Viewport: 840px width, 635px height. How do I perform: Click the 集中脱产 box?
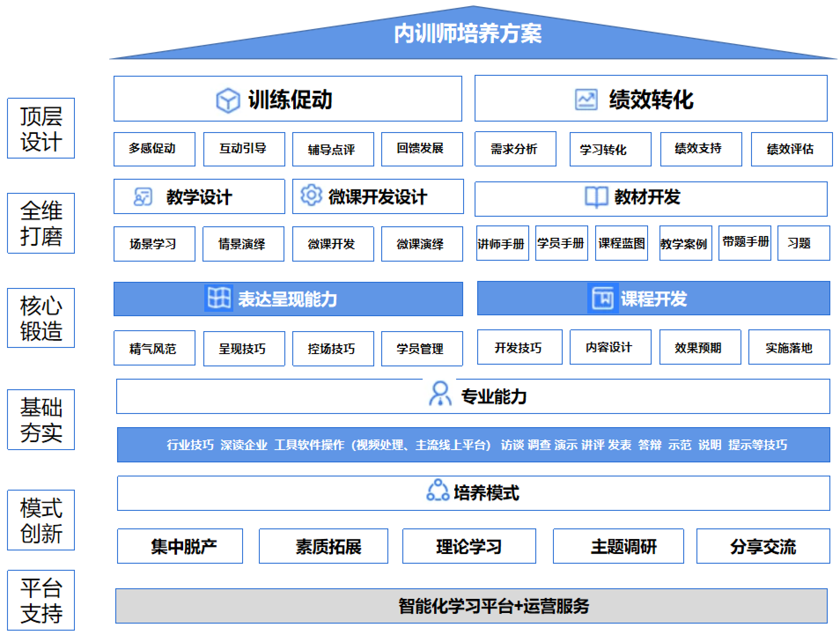click(x=180, y=546)
